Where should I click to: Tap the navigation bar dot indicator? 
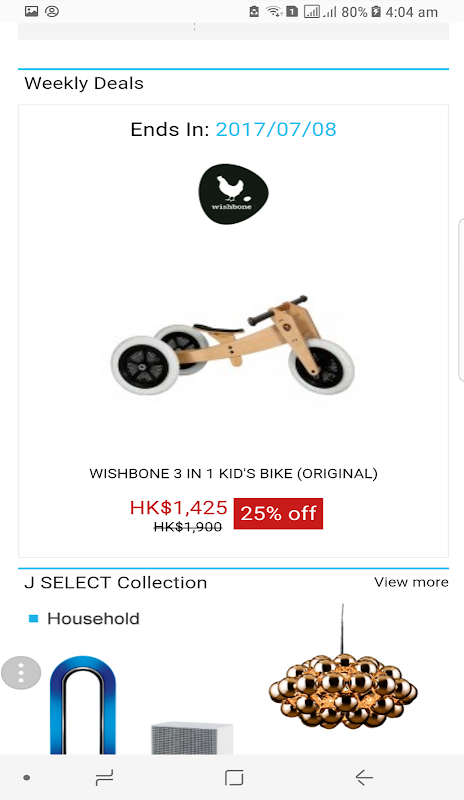[27, 778]
